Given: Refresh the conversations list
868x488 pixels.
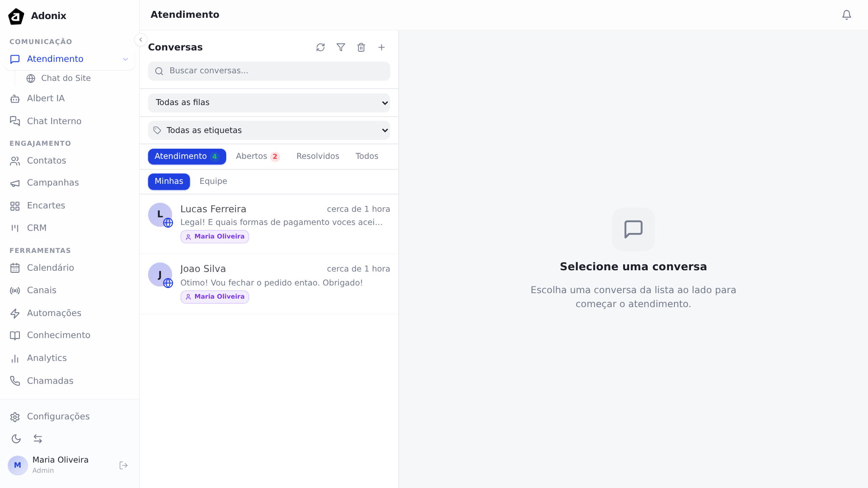Looking at the screenshot, I should 320,47.
